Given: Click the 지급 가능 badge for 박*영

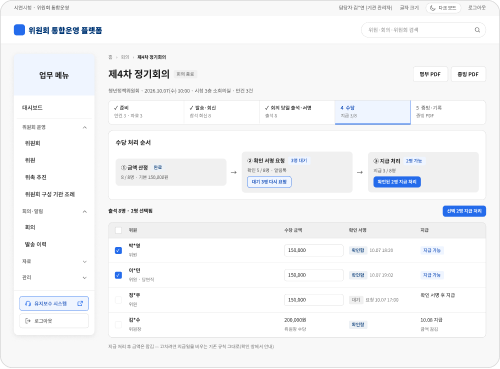Looking at the screenshot, I should pyautogui.click(x=432, y=250).
